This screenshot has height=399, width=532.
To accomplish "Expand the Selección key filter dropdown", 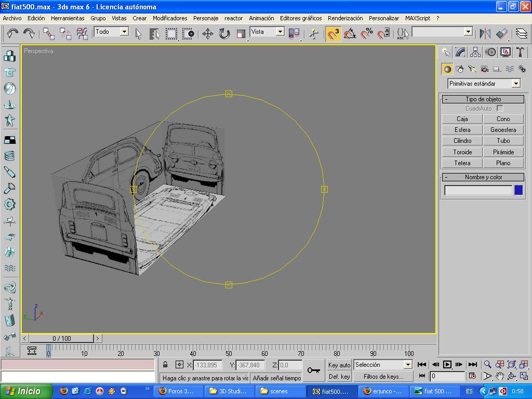I will 407,365.
